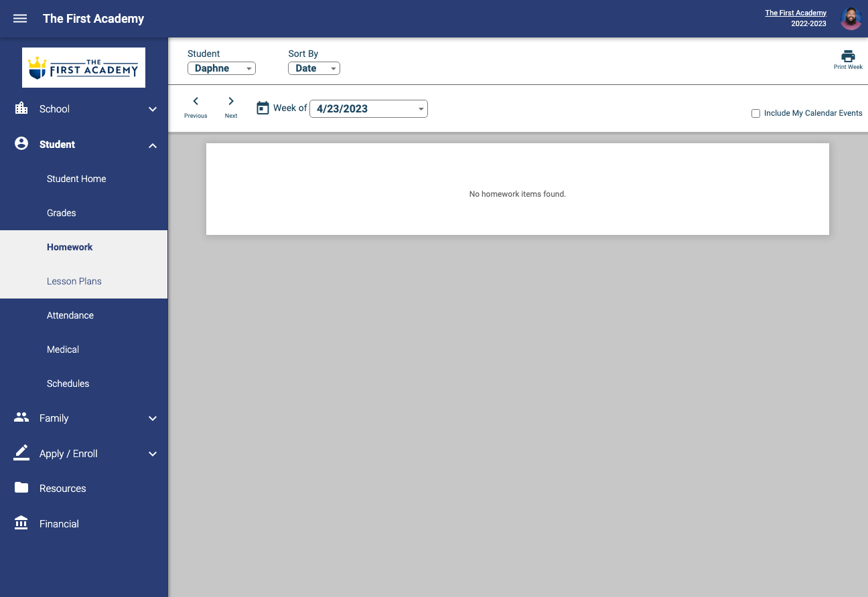The width and height of the screenshot is (868, 597).
Task: Click the No homework items found message
Action: point(518,194)
